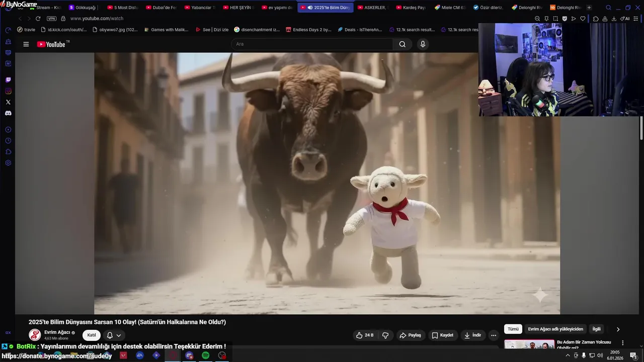Open Discord in the Opera GX sidebar
The width and height of the screenshot is (644, 362).
(x=8, y=113)
